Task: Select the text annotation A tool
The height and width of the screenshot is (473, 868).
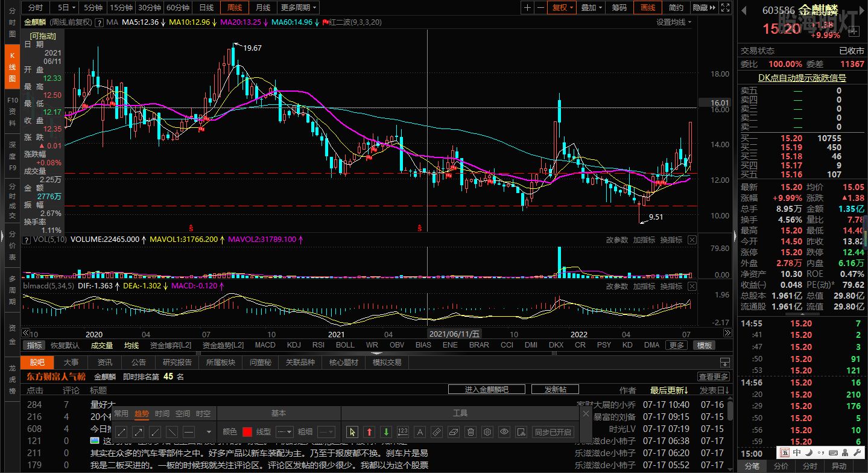Action: point(420,432)
